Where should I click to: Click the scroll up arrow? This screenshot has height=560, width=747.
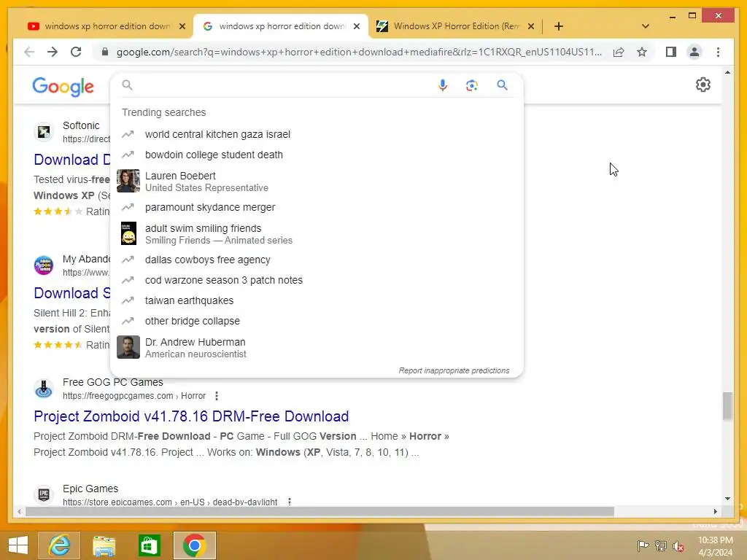point(727,72)
